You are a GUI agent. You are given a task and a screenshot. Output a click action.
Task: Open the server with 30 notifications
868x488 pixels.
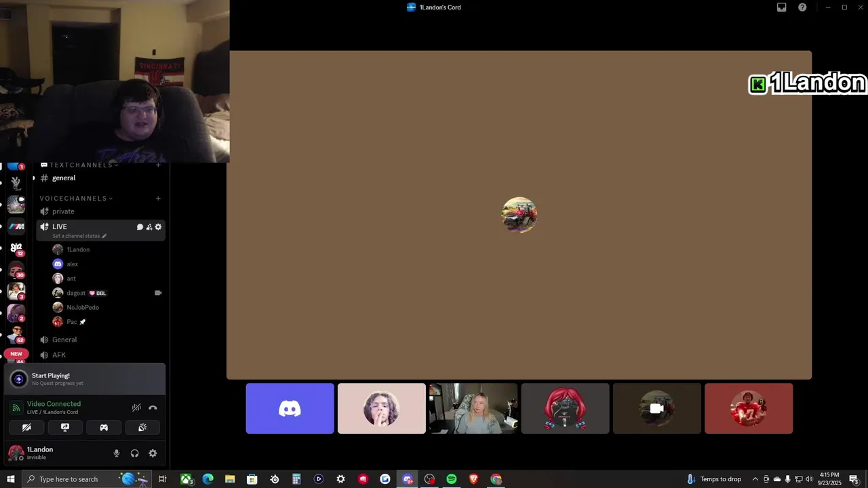click(x=16, y=270)
